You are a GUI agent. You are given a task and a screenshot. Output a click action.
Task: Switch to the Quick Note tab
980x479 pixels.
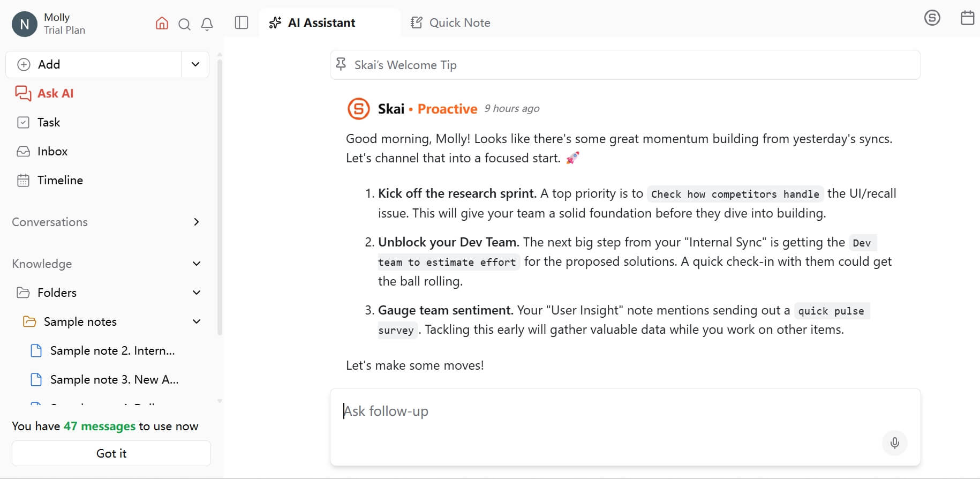point(450,23)
